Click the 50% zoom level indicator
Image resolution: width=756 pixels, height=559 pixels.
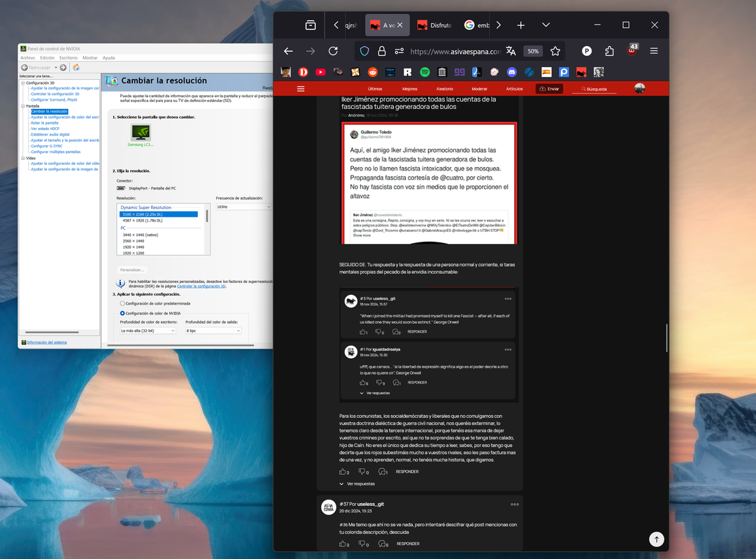(x=533, y=51)
